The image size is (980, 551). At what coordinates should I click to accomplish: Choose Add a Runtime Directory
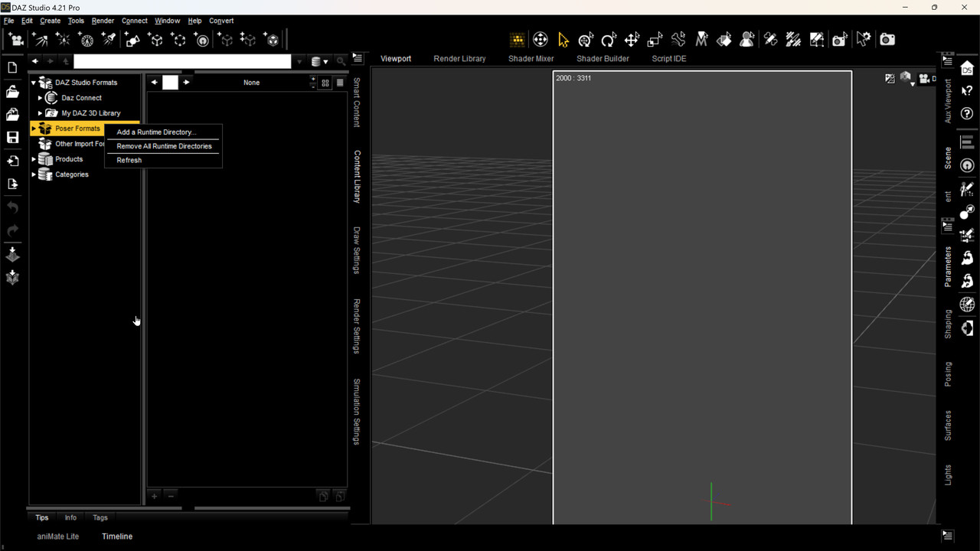156,132
